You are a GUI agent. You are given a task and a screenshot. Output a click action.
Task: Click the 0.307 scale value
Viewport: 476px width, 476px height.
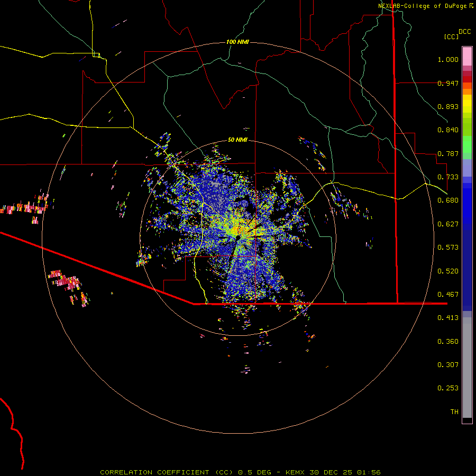tap(448, 365)
